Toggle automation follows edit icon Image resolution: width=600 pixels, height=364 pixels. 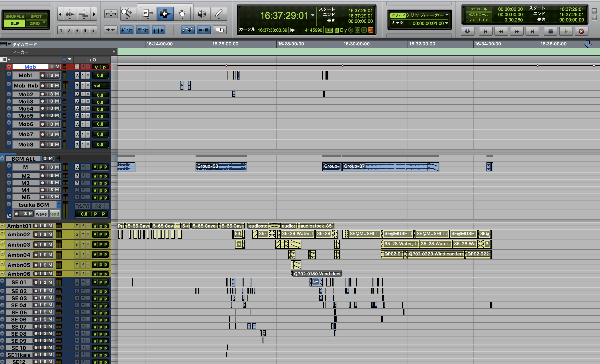click(188, 30)
